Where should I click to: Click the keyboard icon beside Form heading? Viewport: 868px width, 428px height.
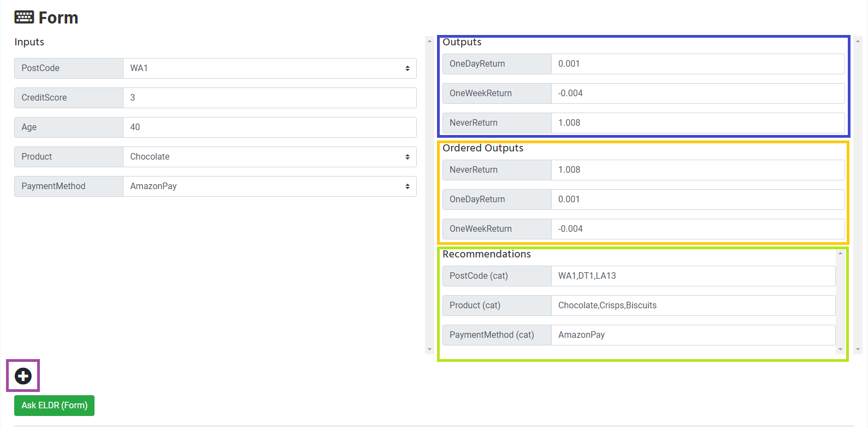(24, 17)
